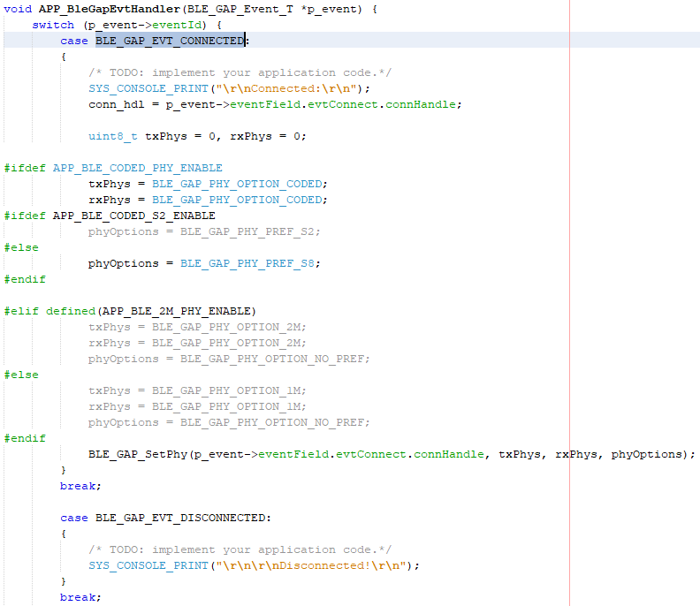
Task: Click the uint8_t type keyword
Action: (x=112, y=136)
